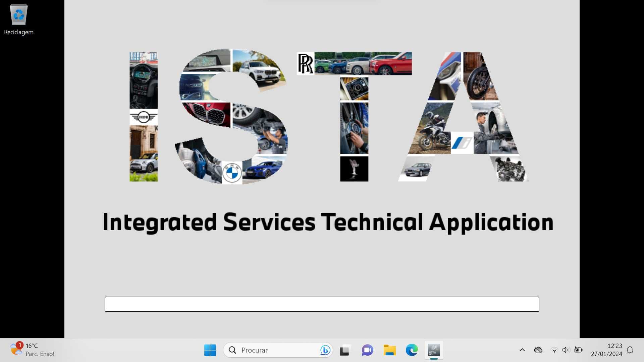This screenshot has height=362, width=644.
Task: Click the Parc. Ensol weather text
Action: [x=40, y=354]
